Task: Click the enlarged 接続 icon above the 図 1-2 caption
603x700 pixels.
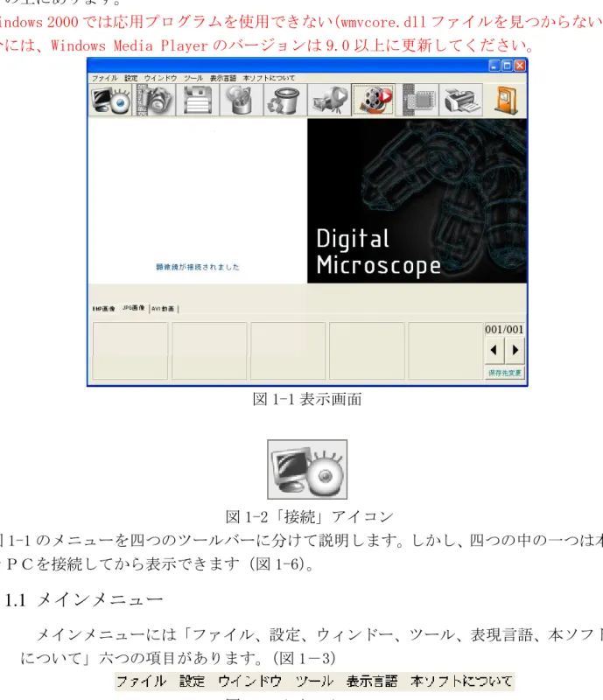Action: pyautogui.click(x=307, y=469)
